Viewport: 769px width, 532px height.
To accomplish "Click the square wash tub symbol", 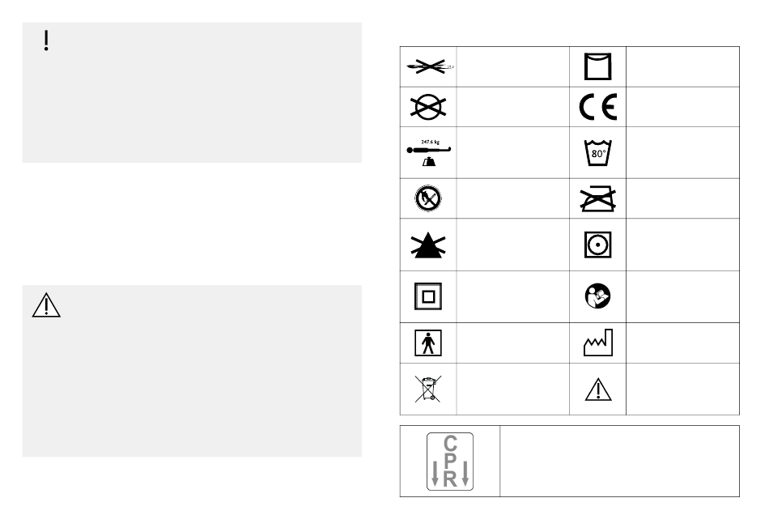I will point(598,66).
